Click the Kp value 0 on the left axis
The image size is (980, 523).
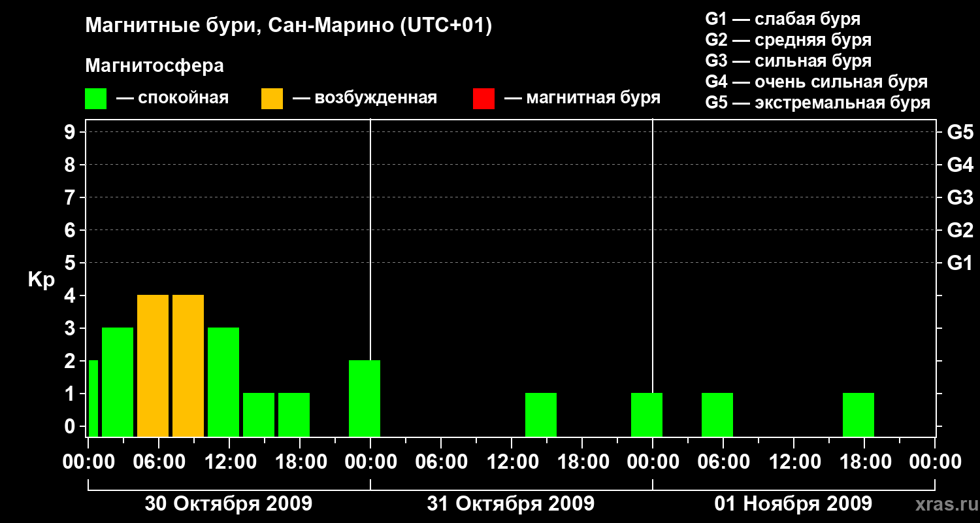[x=71, y=426]
